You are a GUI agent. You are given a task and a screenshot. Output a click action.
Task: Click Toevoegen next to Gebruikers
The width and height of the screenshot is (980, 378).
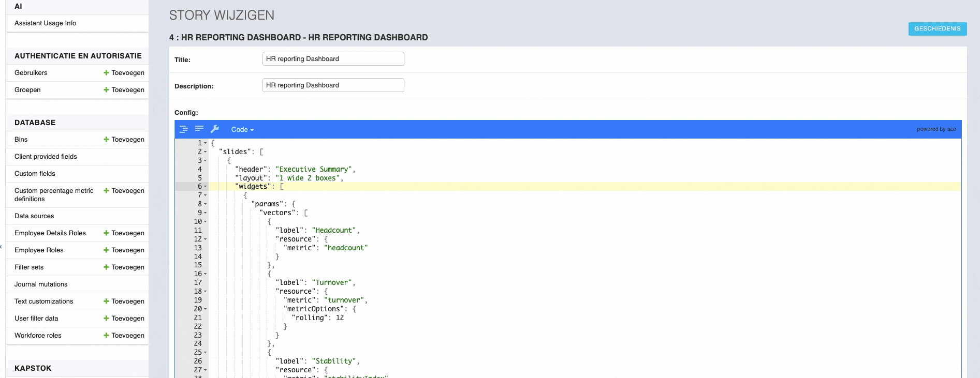128,73
